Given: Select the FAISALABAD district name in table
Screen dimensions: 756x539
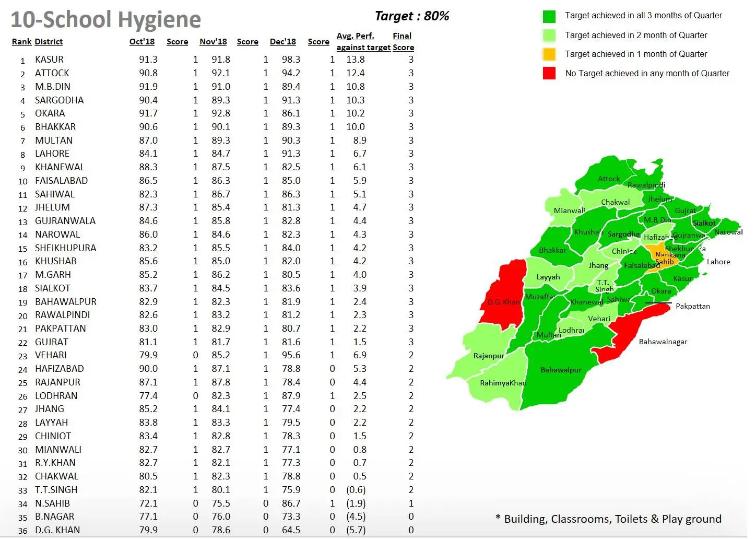Looking at the screenshot, I should coord(61,181).
